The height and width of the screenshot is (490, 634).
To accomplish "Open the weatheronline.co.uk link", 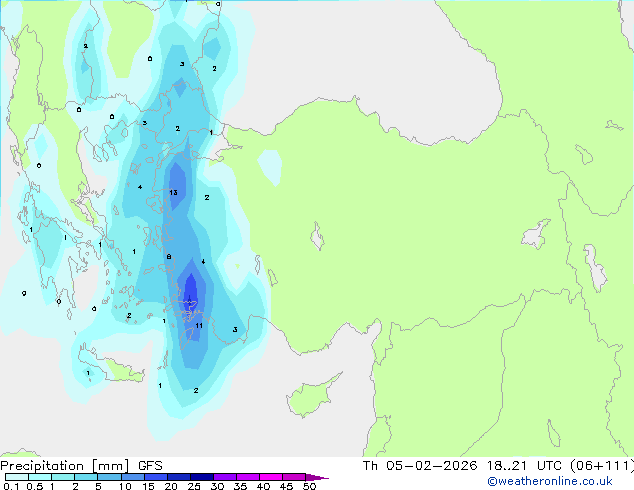I will click(x=550, y=481).
